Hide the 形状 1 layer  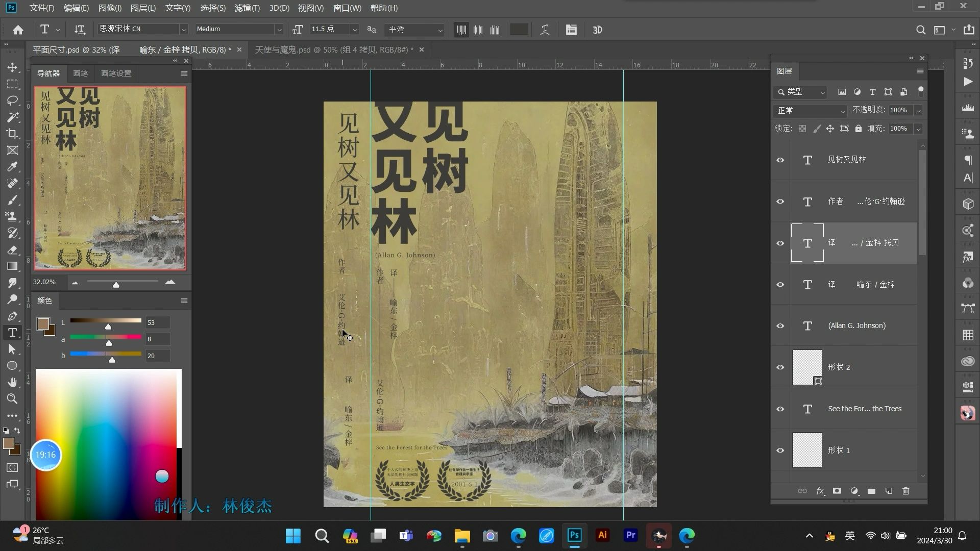point(780,450)
